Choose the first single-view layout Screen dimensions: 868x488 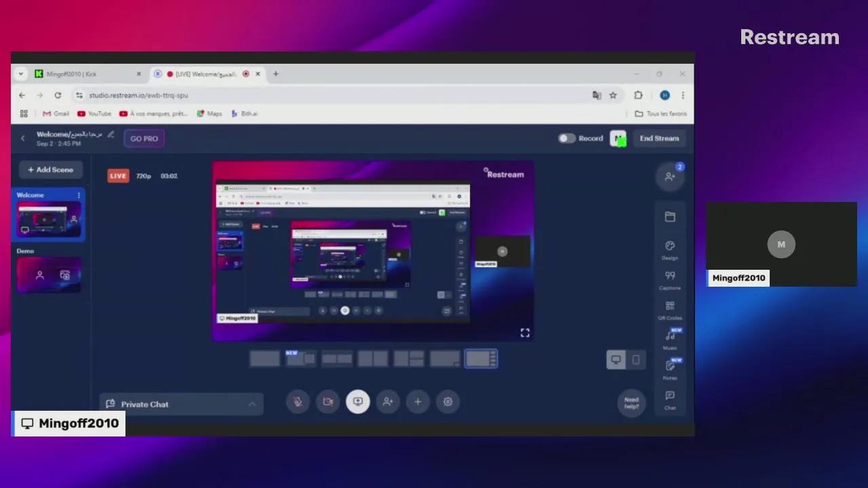tap(264, 359)
